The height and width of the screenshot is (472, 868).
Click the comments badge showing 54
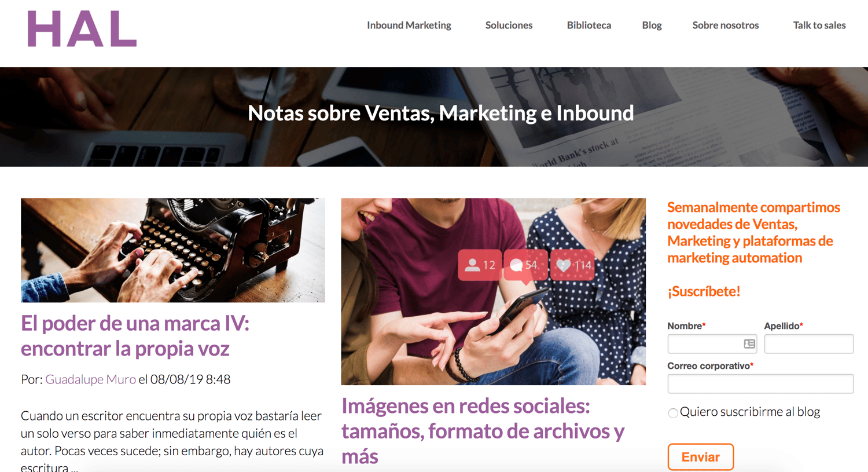coord(525,265)
